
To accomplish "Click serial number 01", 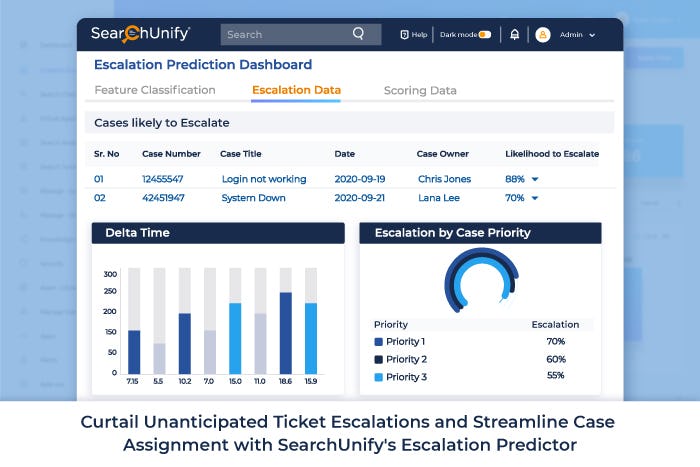I will [x=99, y=179].
